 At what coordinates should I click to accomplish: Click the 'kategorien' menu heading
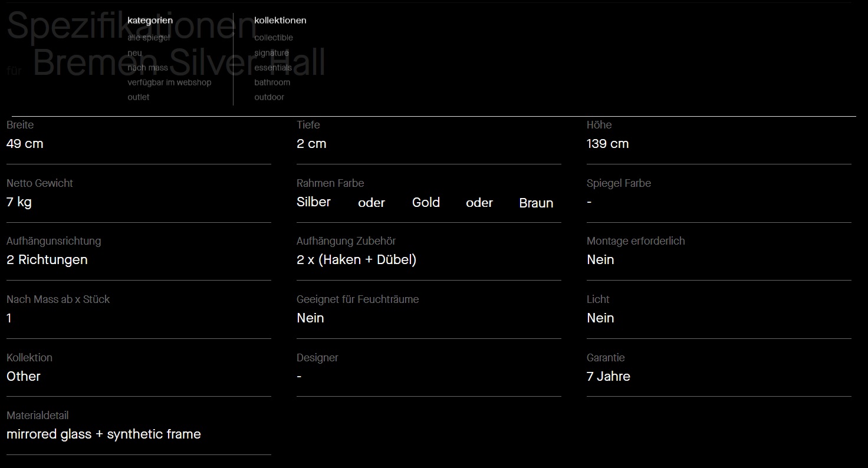click(150, 21)
